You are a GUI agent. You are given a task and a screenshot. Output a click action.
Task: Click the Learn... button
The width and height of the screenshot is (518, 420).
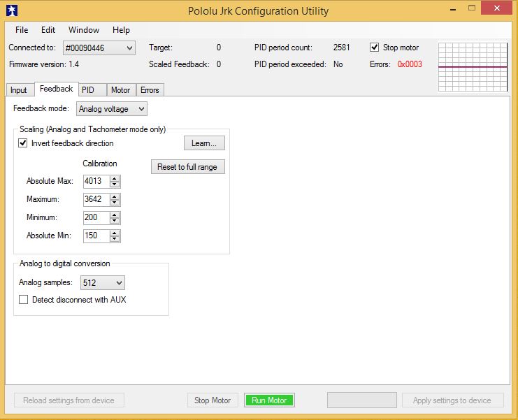(204, 143)
